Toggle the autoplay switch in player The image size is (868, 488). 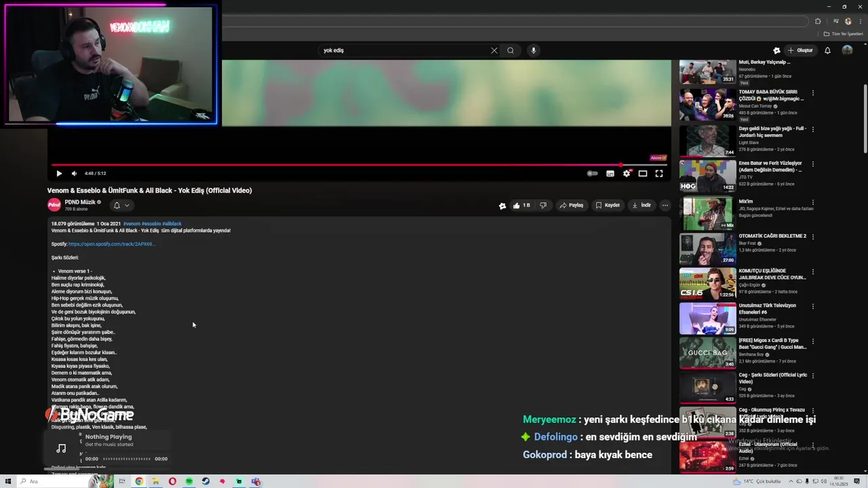[x=593, y=174]
